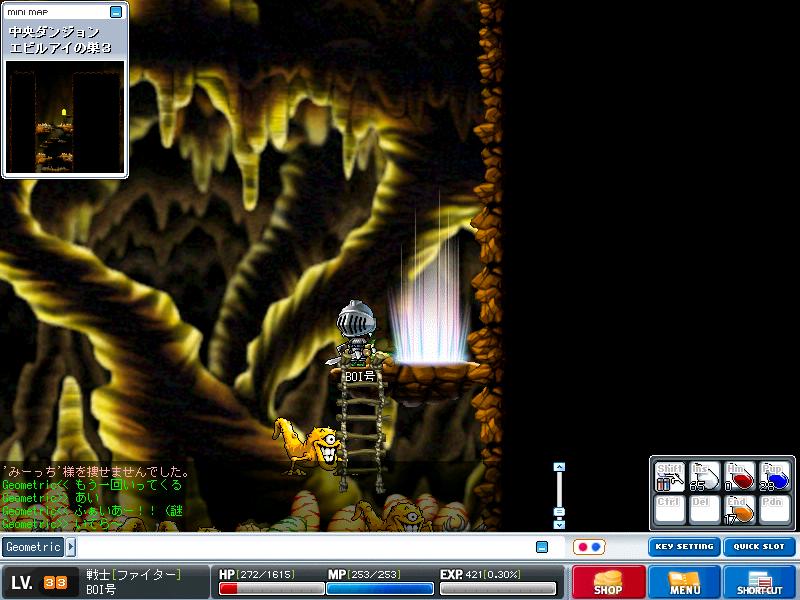This screenshot has width=800, height=600.
Task: Use the blue potion in Pup slot
Action: click(x=774, y=477)
